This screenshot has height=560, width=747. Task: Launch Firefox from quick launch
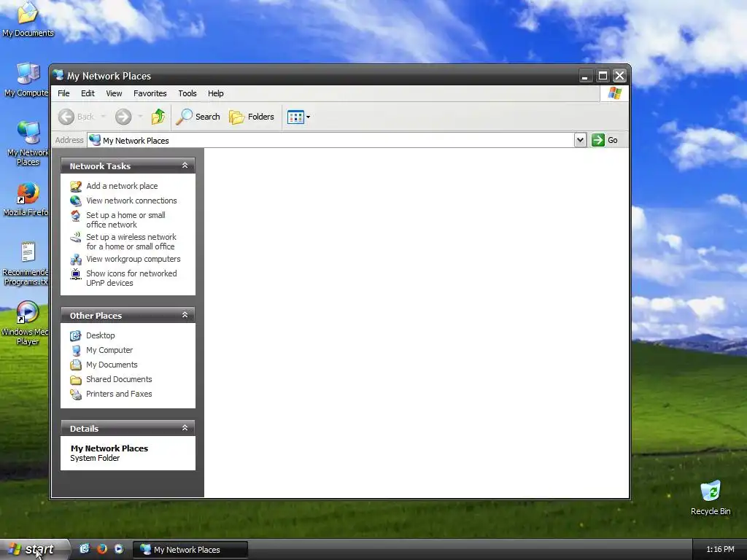click(x=102, y=549)
